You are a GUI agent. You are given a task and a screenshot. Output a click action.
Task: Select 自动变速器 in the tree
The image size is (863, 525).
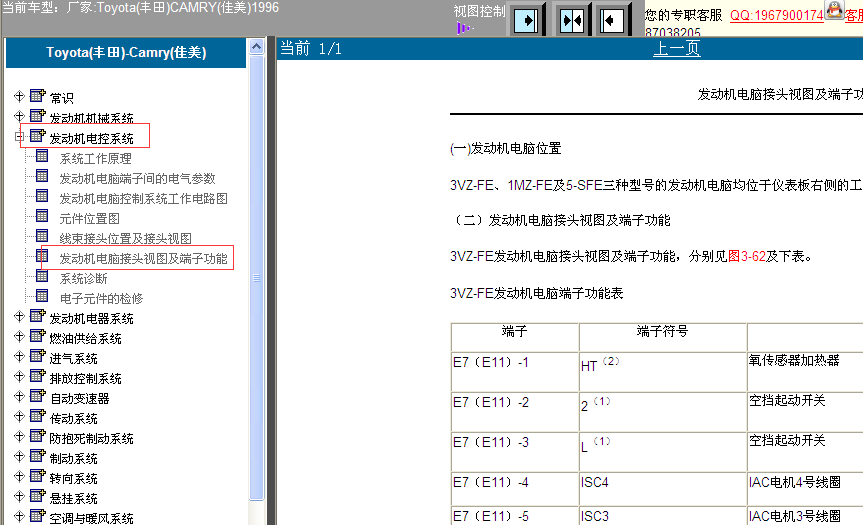pos(79,398)
